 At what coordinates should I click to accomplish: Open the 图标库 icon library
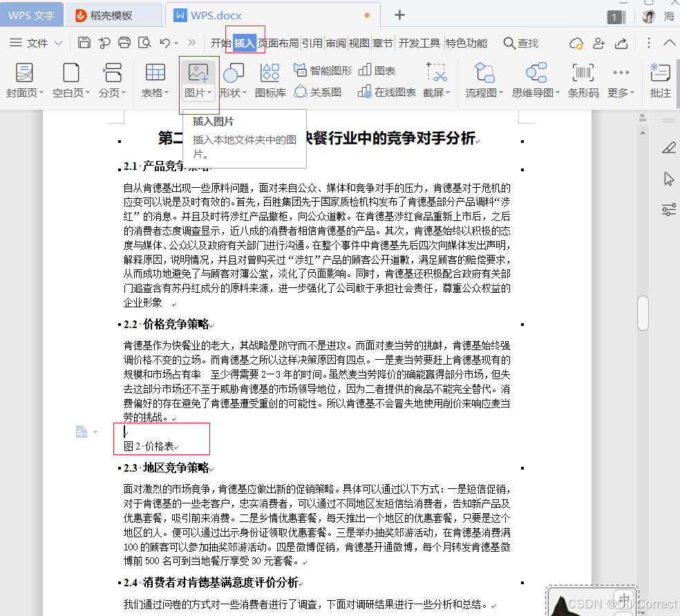[270, 80]
